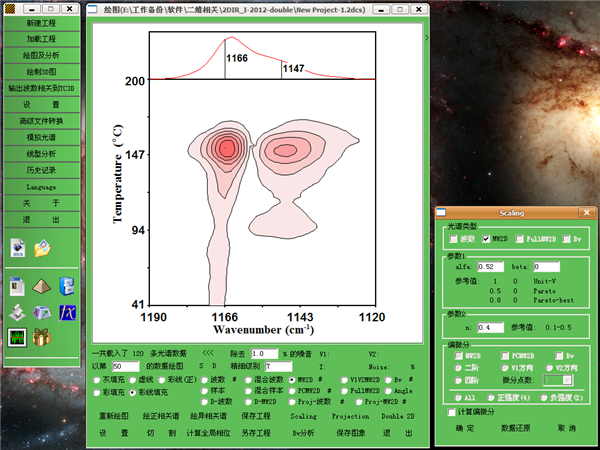Image resolution: width=600 pixels, height=450 pixels.
Task: Click the blue curve plot icon
Action: click(66, 312)
